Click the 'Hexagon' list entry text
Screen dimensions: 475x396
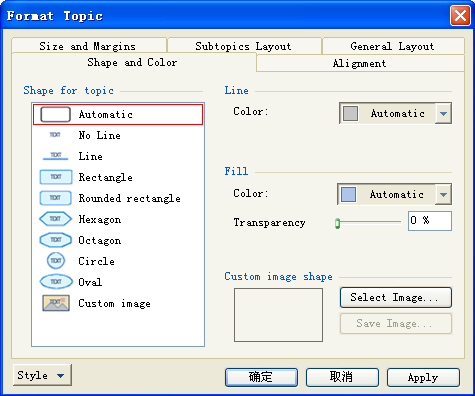click(x=100, y=219)
